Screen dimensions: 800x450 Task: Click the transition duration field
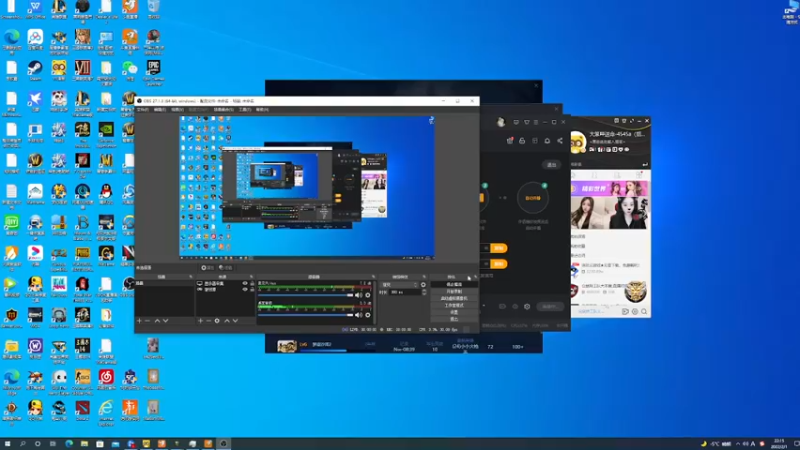(x=405, y=292)
